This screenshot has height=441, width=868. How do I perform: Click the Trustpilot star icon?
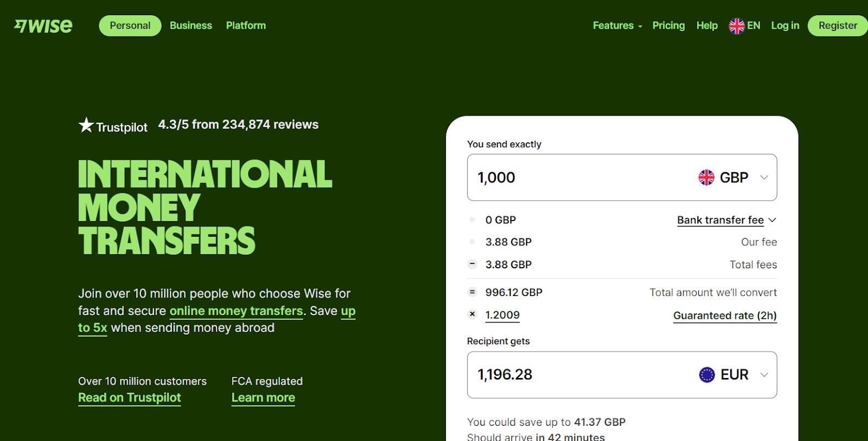pyautogui.click(x=86, y=125)
